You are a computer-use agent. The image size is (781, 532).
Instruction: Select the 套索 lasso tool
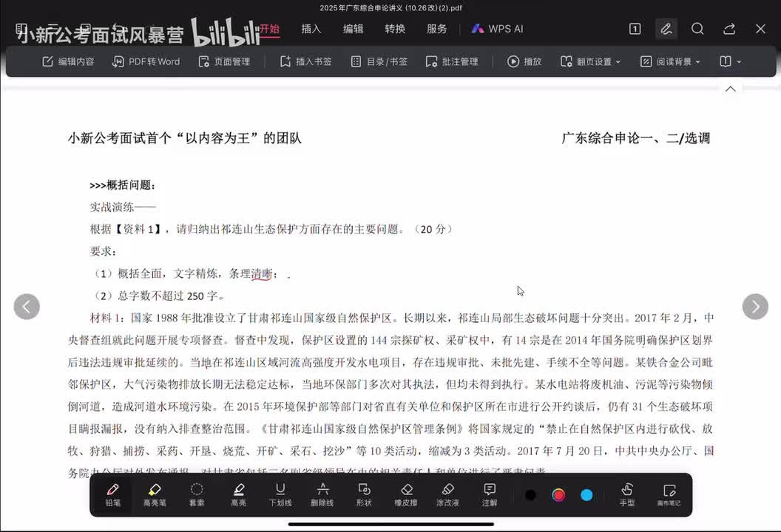coord(197,494)
